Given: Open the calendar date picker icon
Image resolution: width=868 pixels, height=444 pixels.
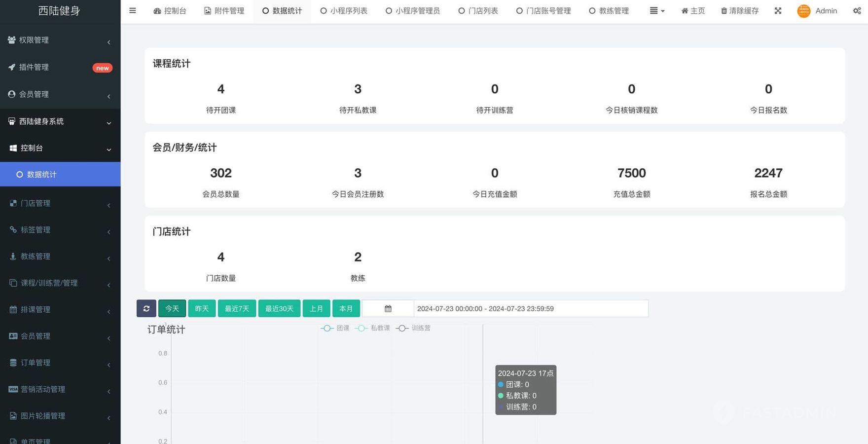Looking at the screenshot, I should pos(388,308).
